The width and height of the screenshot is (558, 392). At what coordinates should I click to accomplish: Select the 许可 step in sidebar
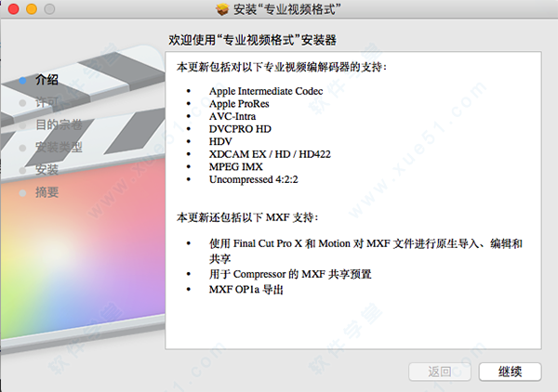tap(46, 102)
